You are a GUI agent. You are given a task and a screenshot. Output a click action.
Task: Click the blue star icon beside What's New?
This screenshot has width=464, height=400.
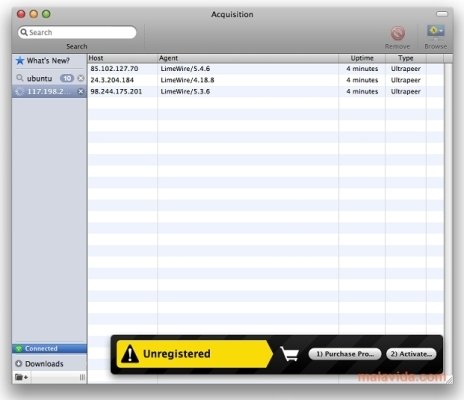point(20,61)
